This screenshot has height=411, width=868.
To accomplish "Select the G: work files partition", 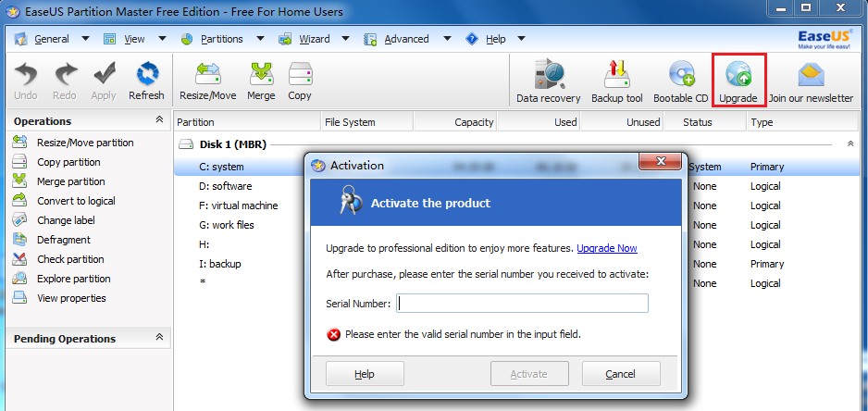I will click(x=227, y=225).
